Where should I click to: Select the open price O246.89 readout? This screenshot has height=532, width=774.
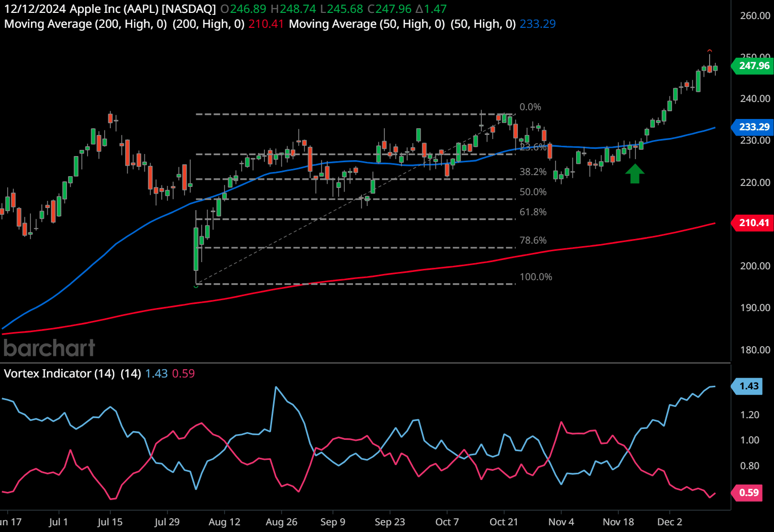(x=243, y=9)
